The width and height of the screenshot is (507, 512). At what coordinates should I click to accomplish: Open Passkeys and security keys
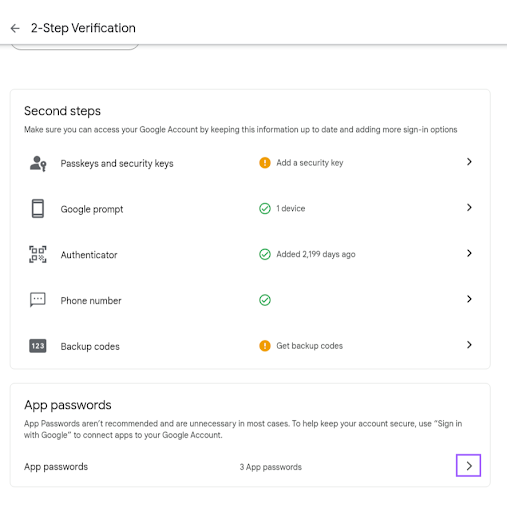[117, 163]
